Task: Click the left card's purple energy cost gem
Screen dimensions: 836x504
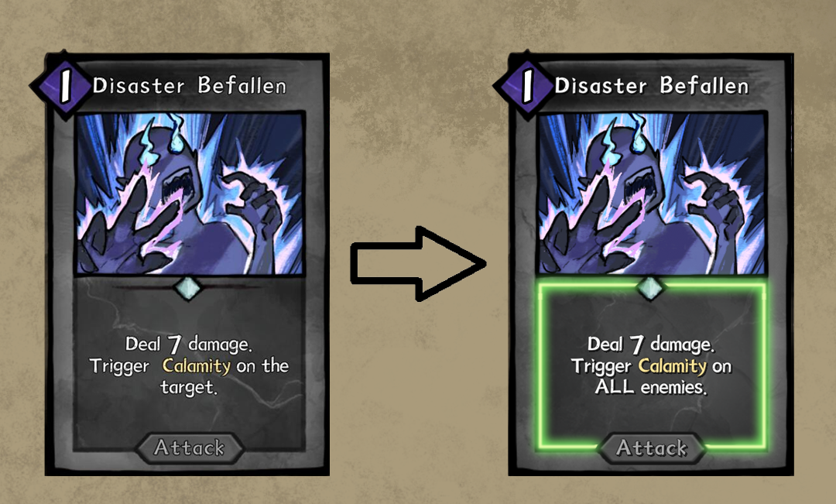Action: pyautogui.click(x=64, y=87)
